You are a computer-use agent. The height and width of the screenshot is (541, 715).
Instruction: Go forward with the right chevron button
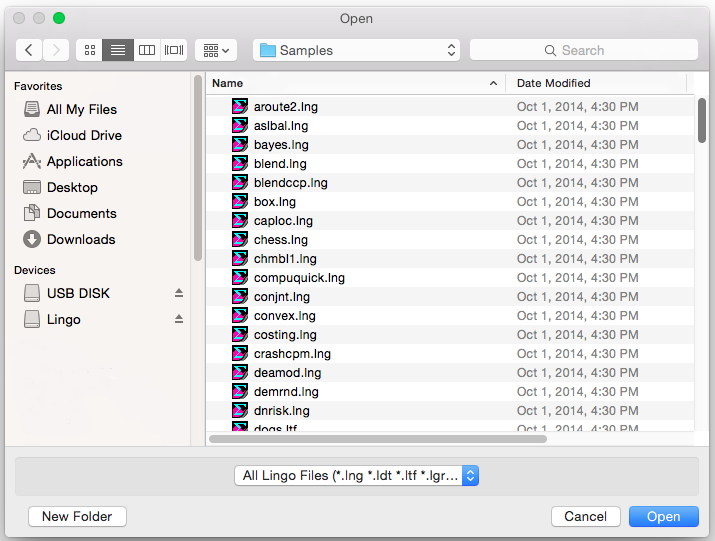pos(56,50)
